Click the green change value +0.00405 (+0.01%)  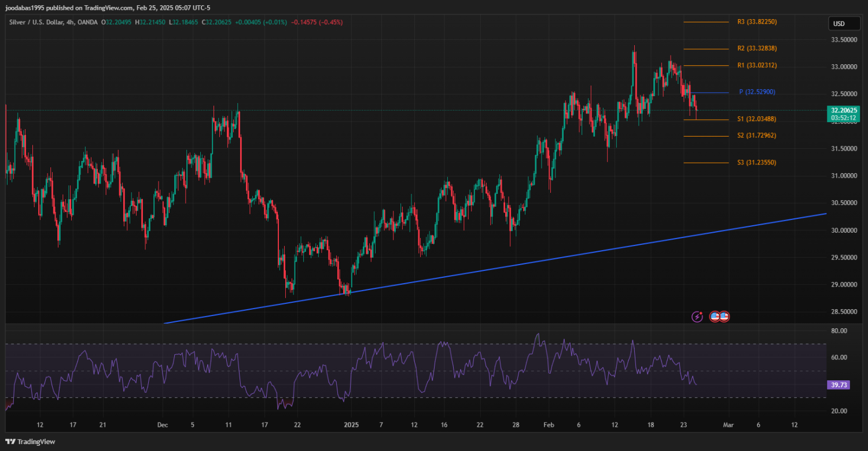tap(261, 22)
